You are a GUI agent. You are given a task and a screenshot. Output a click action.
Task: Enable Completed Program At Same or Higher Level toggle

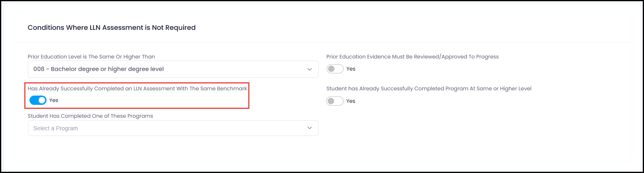point(335,101)
